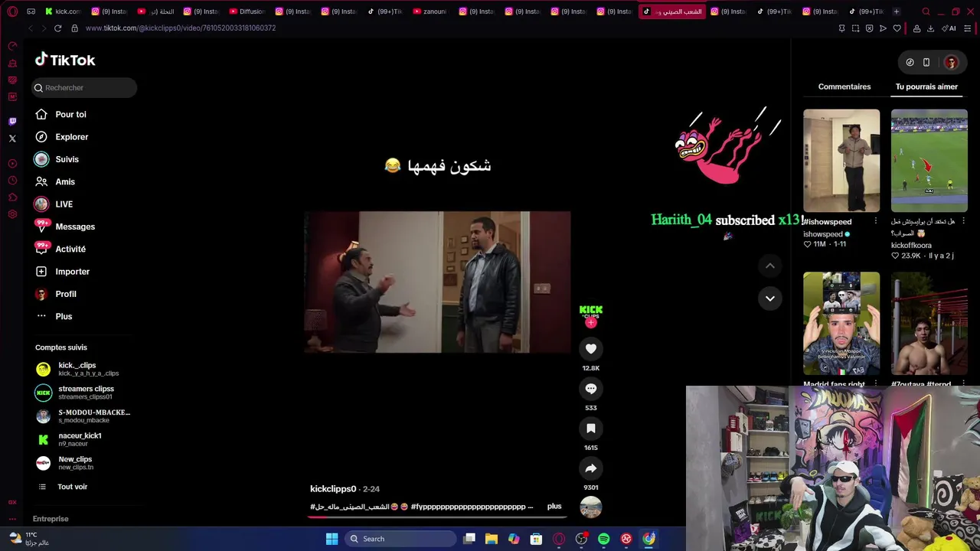Open the TikTok logo home link
The height and width of the screenshot is (551, 980).
click(65, 60)
